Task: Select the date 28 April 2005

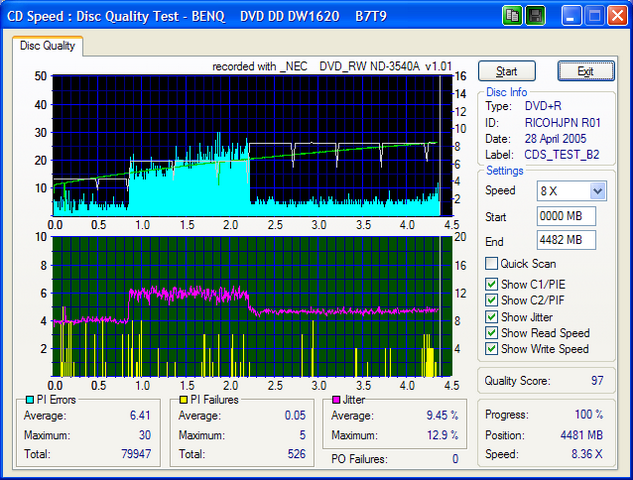Action: coord(555,138)
